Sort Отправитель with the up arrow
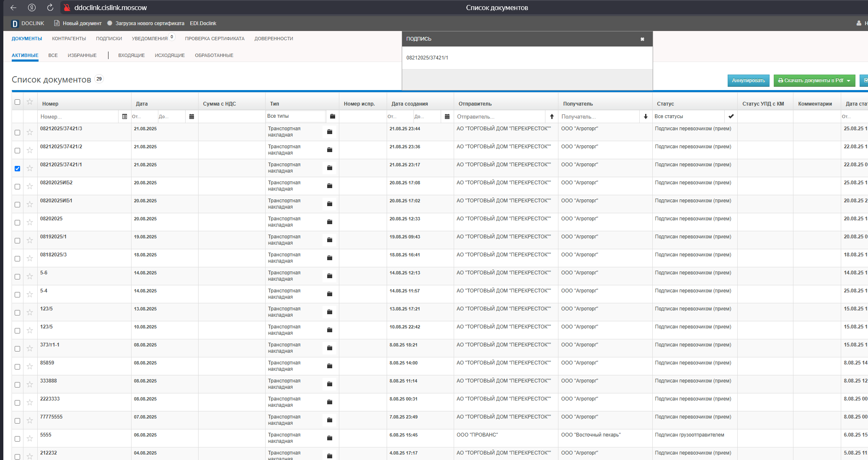This screenshot has height=460, width=868. tap(552, 116)
